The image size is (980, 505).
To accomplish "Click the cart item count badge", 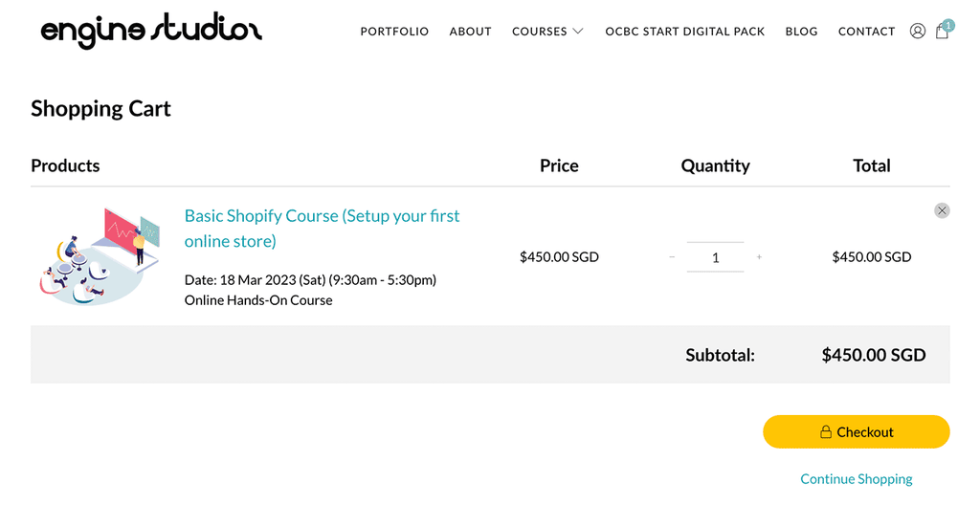I will (x=948, y=25).
